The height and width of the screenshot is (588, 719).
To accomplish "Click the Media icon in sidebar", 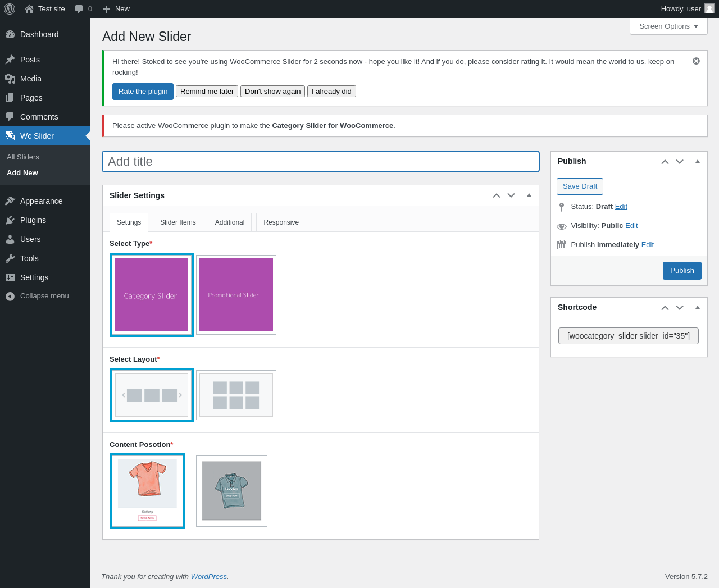I will click(x=10, y=79).
